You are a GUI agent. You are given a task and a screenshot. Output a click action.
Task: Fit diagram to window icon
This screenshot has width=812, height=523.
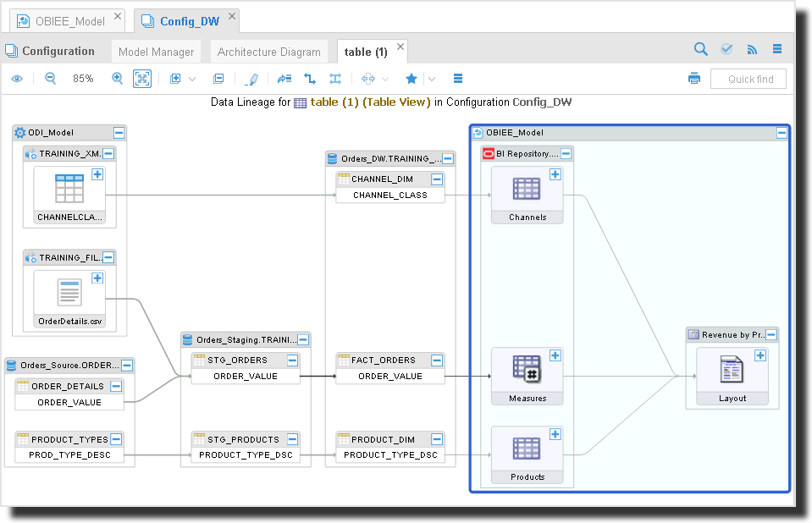(x=142, y=79)
